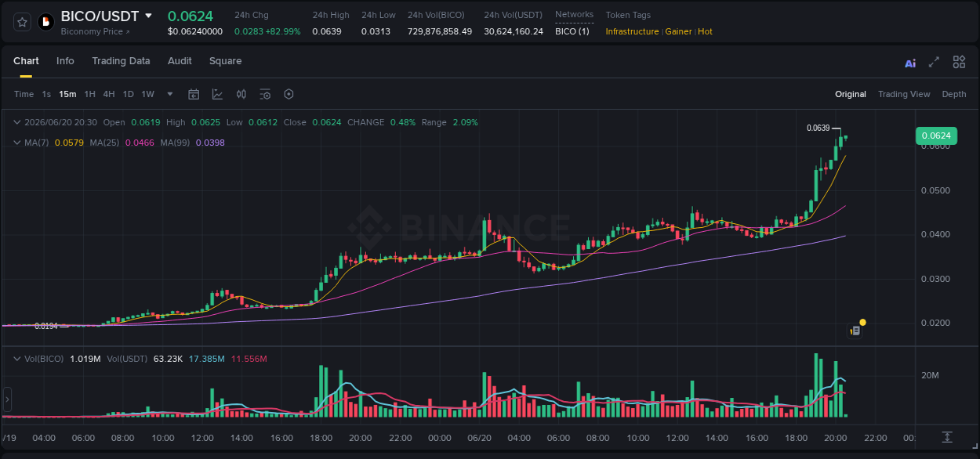Click the Gainer token tag
Viewport: 980px width, 459px height.
[x=678, y=31]
